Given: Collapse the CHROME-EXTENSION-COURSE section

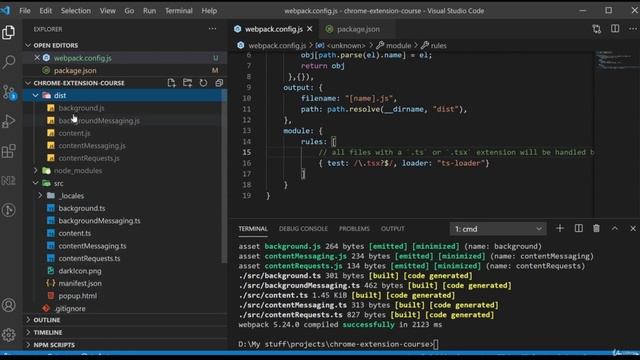Looking at the screenshot, I should pyautogui.click(x=28, y=83).
